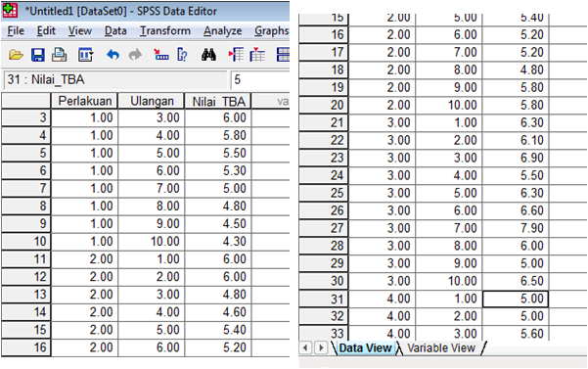588x369 pixels.
Task: Click the Print icon in the toolbar
Action: pos(60,55)
